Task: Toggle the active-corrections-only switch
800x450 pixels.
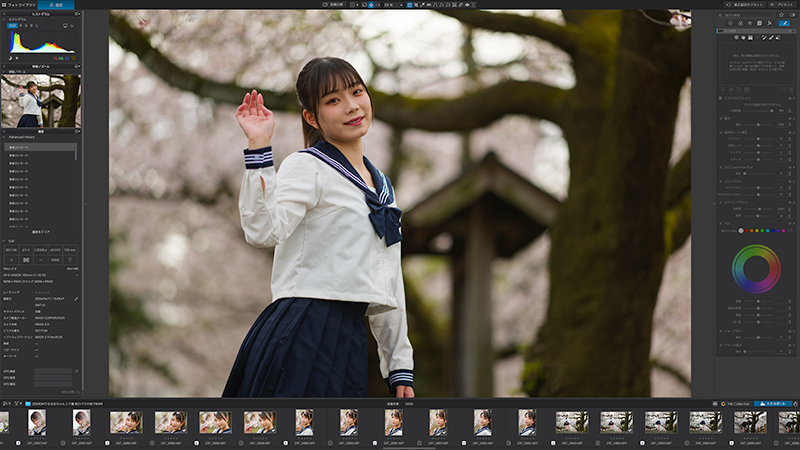Action: pos(792,15)
